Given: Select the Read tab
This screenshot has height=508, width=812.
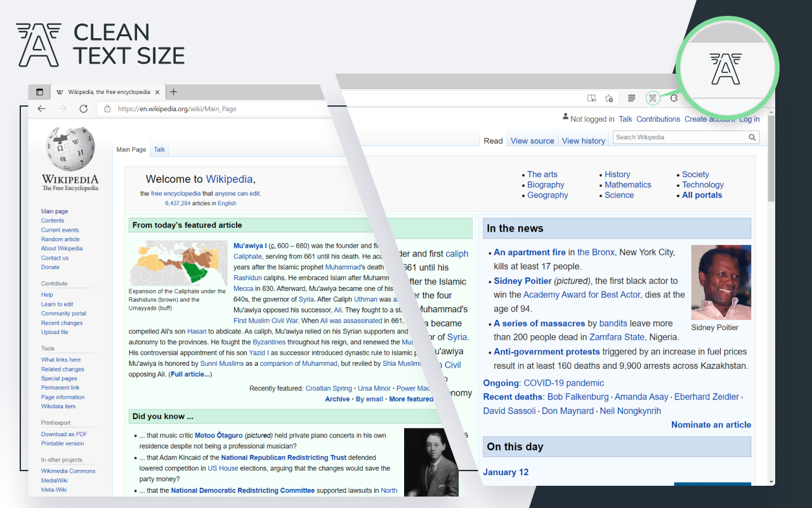Looking at the screenshot, I should tap(493, 141).
